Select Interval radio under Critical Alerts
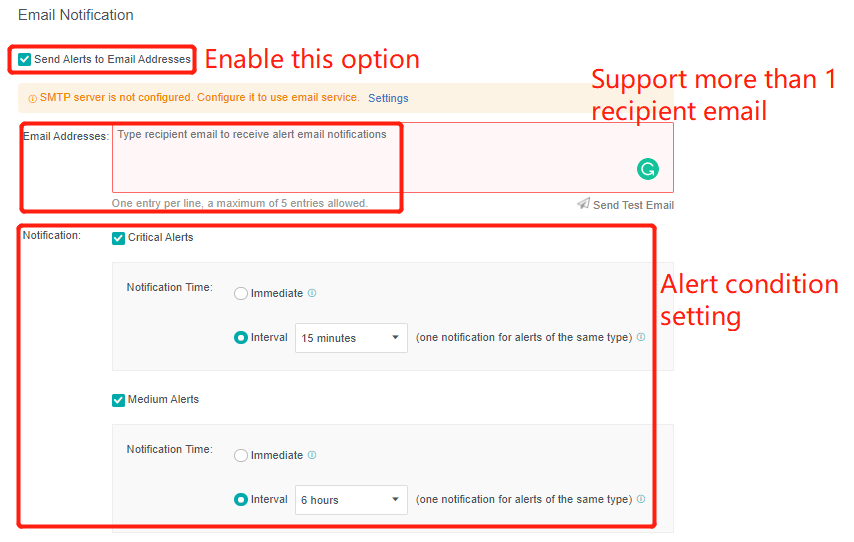 tap(241, 338)
